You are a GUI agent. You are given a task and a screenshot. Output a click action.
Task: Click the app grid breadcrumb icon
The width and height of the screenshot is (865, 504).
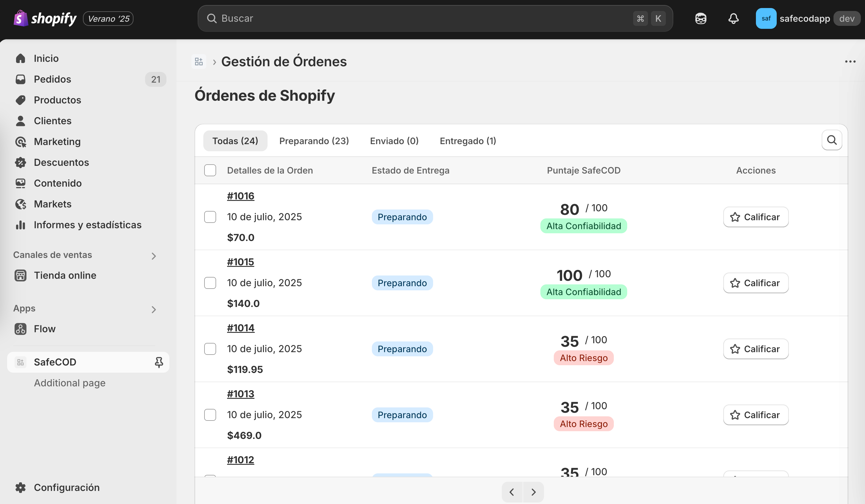(x=199, y=62)
